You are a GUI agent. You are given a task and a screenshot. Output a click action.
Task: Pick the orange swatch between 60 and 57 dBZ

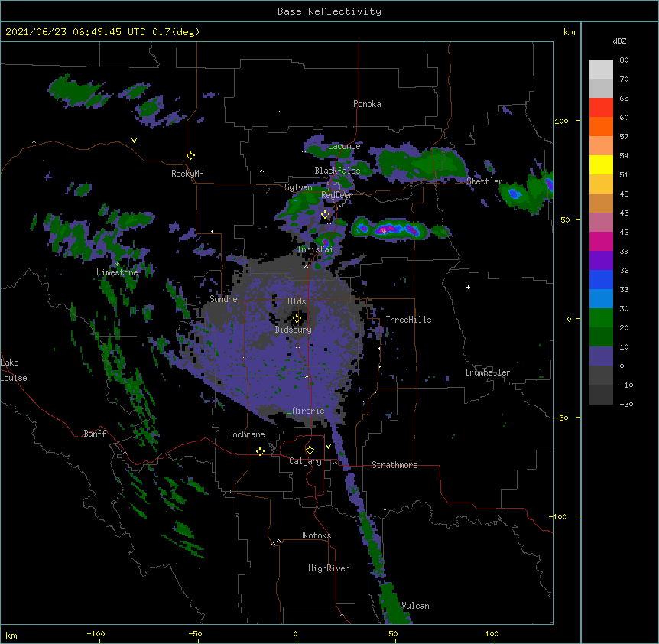(601, 126)
